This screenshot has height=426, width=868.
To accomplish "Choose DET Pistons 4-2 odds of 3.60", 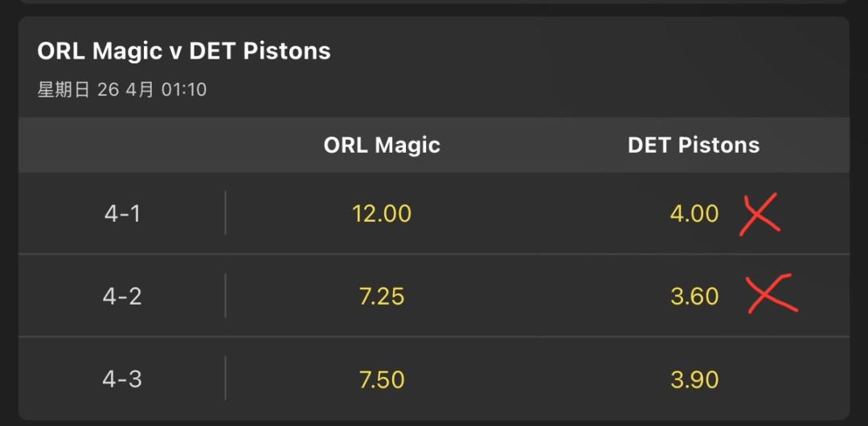I will click(x=694, y=297).
